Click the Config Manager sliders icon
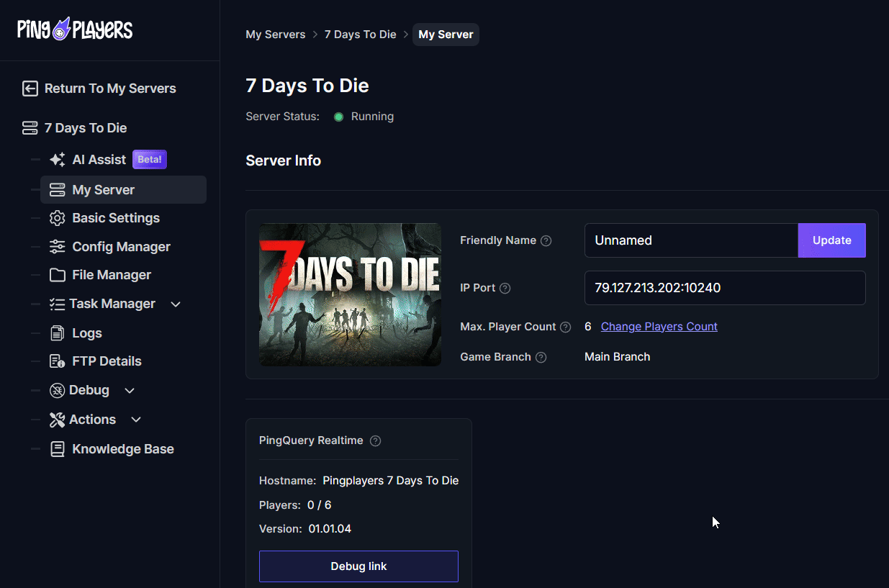The image size is (889, 588). point(57,247)
